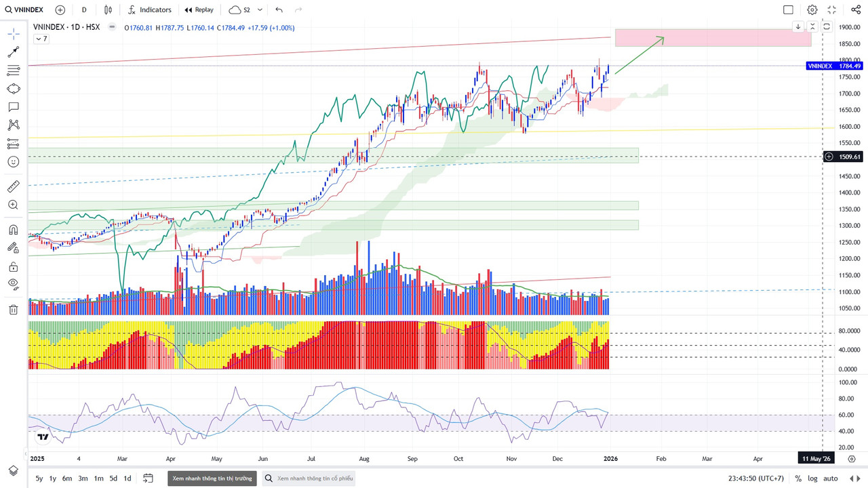Image resolution: width=868 pixels, height=488 pixels.
Task: Add a symbol to compare
Action: pos(60,10)
